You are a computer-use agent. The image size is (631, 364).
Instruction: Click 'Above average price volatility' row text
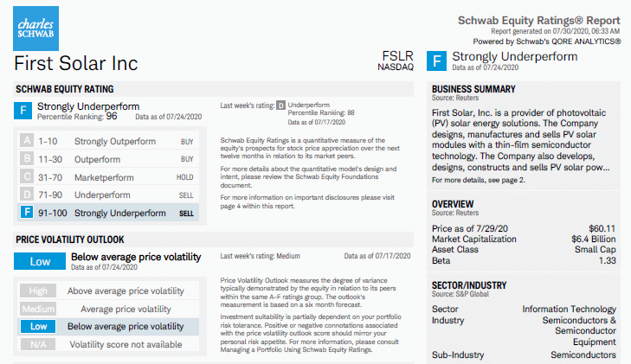pyautogui.click(x=126, y=291)
